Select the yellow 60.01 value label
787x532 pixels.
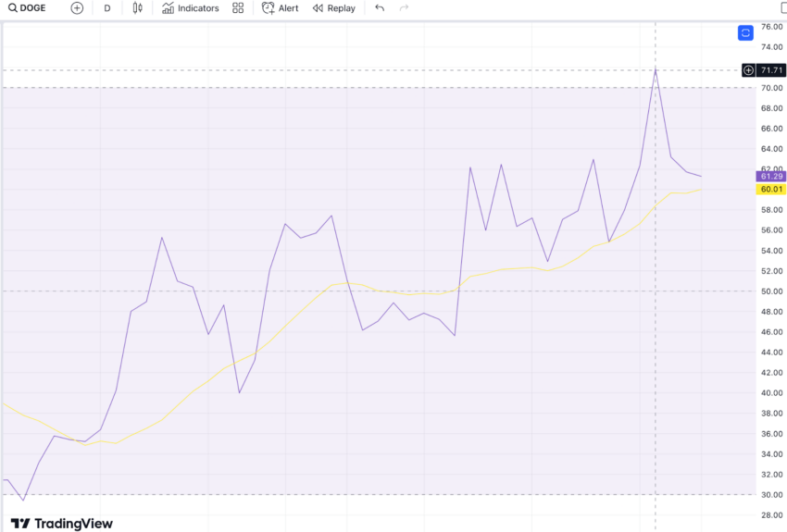[x=771, y=189]
